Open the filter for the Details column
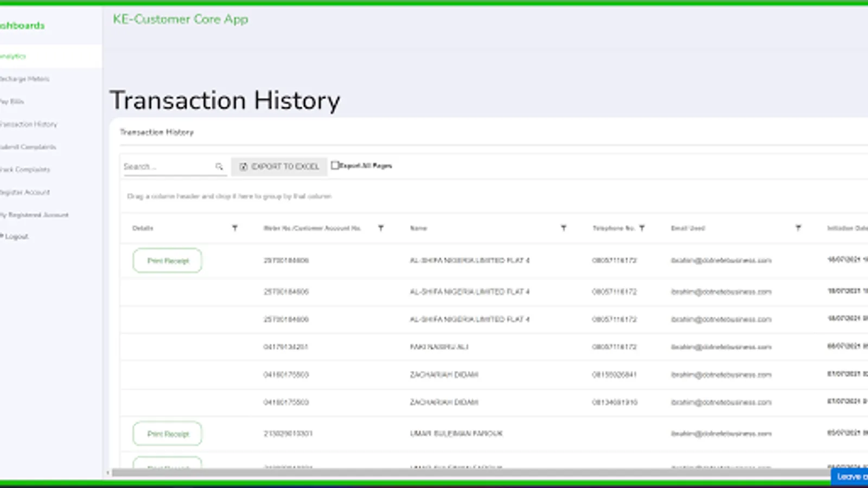868x488 pixels. (235, 228)
